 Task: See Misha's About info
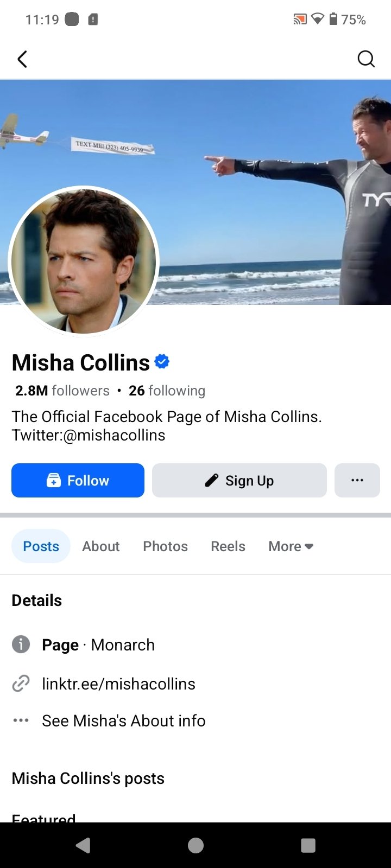tap(123, 720)
